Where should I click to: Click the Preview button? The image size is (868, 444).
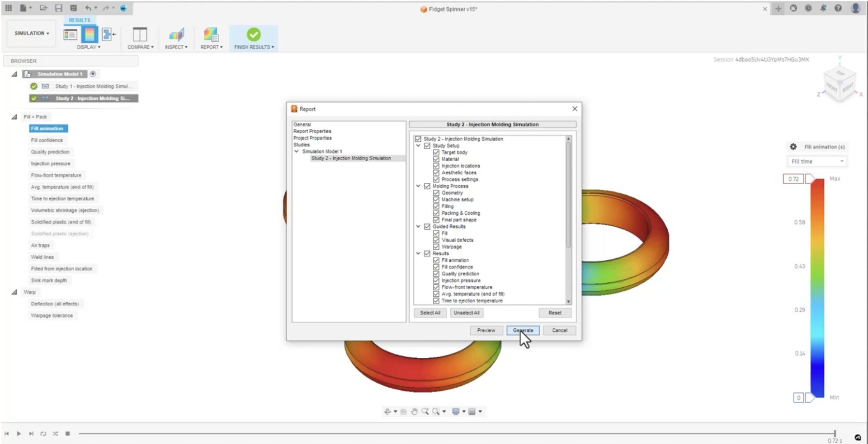(x=486, y=330)
